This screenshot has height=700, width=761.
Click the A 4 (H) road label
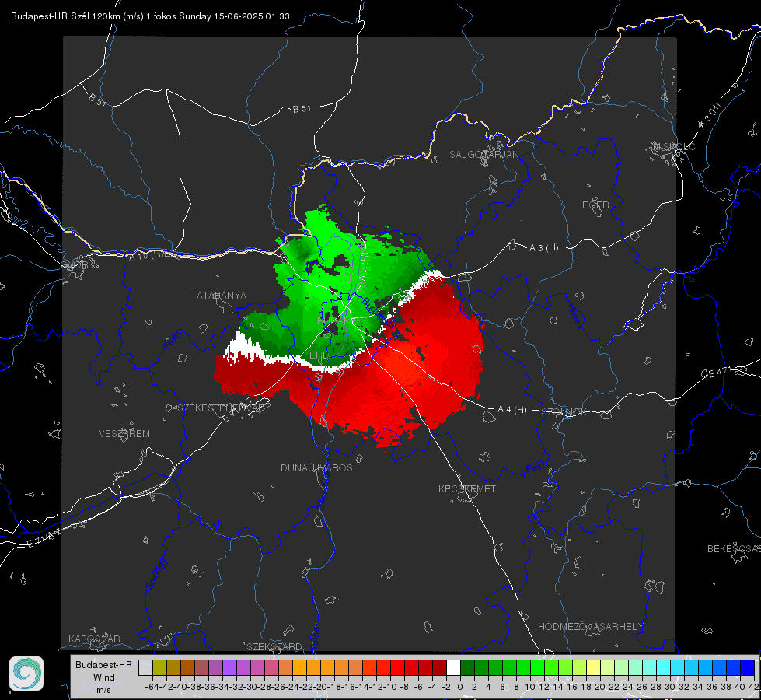coord(512,410)
